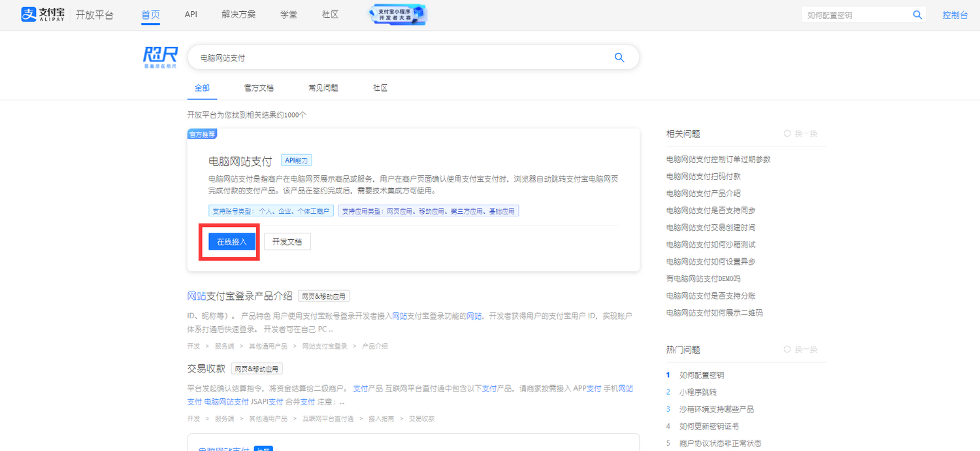This screenshot has height=451, width=980.
Task: Open hot question 沙箱环境支持哪些产品
Action: tap(717, 409)
